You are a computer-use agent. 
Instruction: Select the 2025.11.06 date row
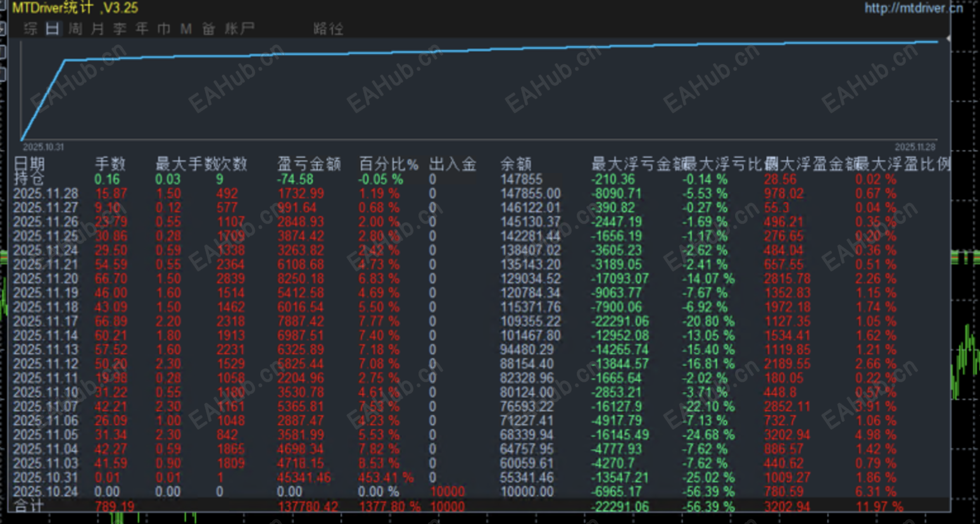point(46,420)
